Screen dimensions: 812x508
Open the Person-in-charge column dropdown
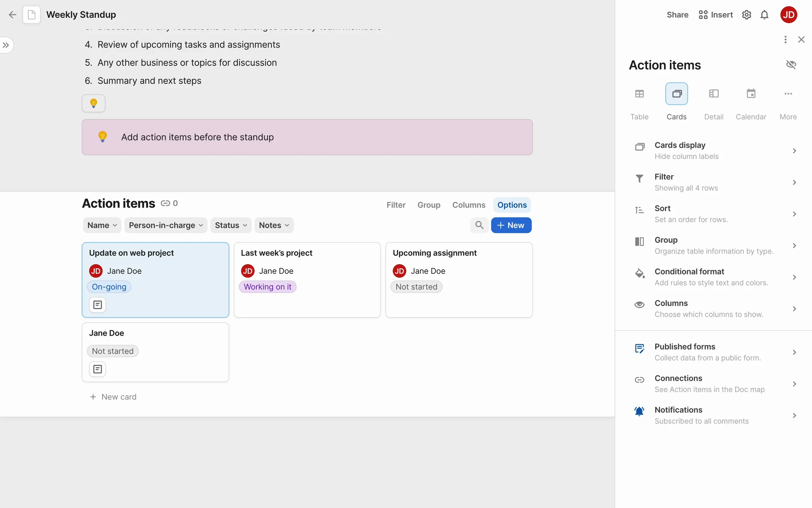coord(166,225)
